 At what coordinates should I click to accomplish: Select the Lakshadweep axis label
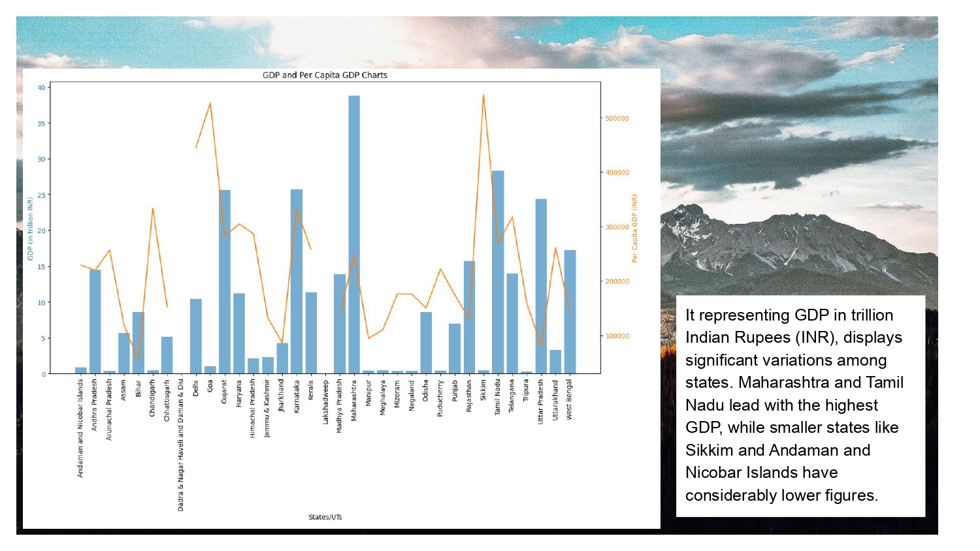pos(325,401)
